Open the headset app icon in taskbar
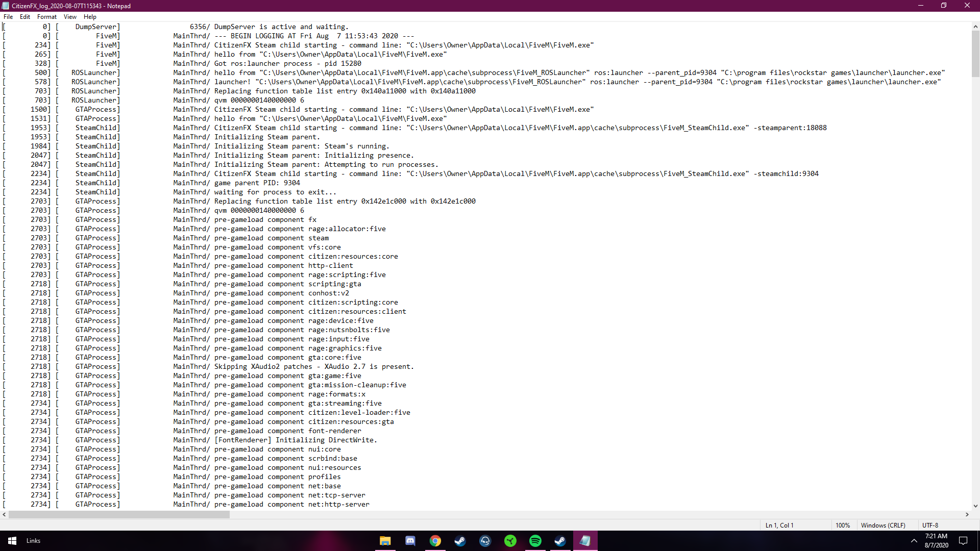The height and width of the screenshot is (551, 980). tap(485, 541)
